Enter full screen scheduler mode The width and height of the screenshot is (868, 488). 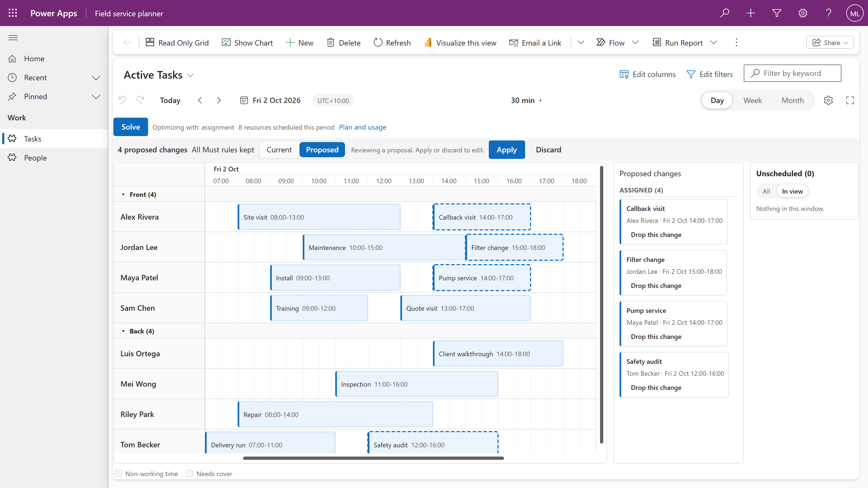850,100
